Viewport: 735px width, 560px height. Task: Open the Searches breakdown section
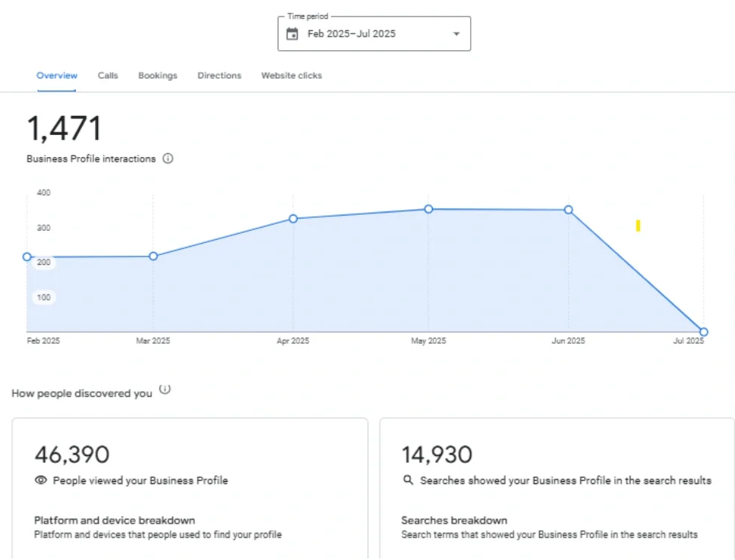point(454,521)
